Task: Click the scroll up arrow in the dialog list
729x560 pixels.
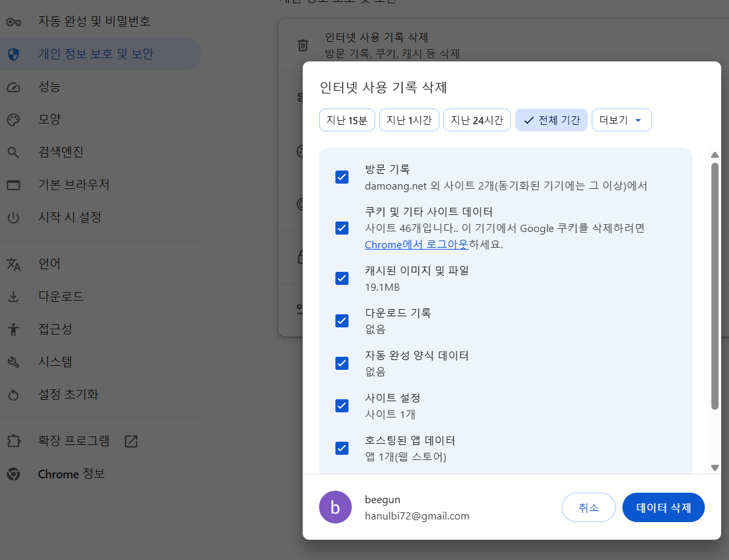Action: (x=715, y=155)
